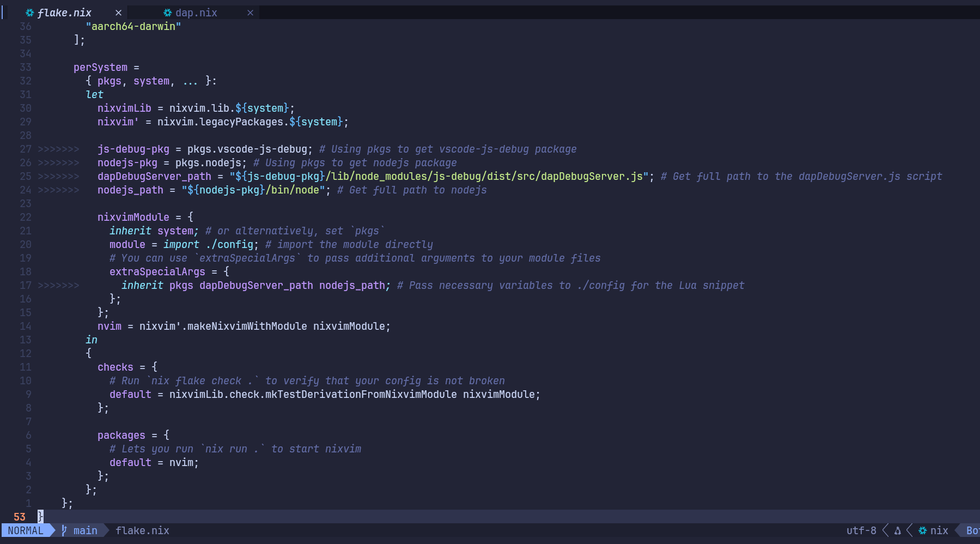Close the dap.nix tab
Screen dimensions: 980x544
250,13
